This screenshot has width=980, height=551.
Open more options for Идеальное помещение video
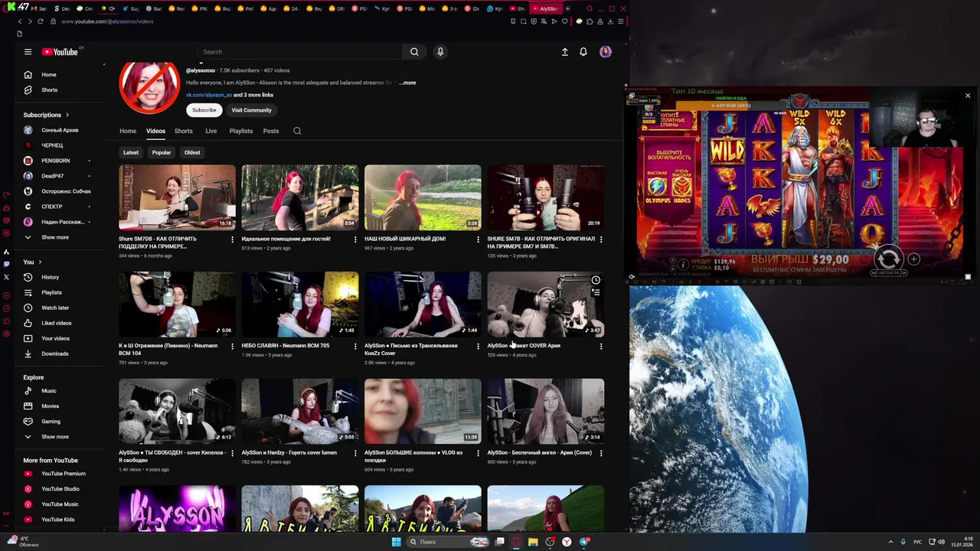(x=355, y=240)
